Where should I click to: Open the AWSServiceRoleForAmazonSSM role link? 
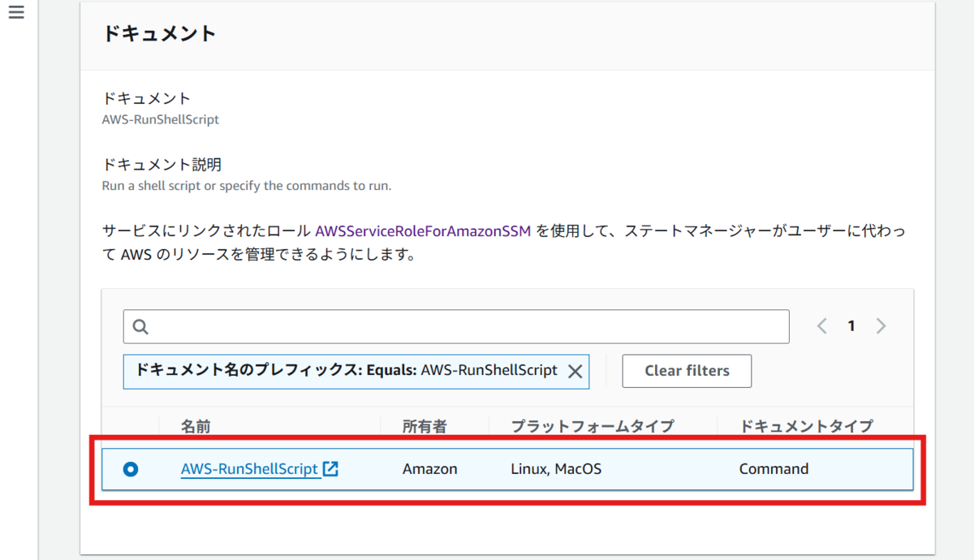tap(423, 230)
